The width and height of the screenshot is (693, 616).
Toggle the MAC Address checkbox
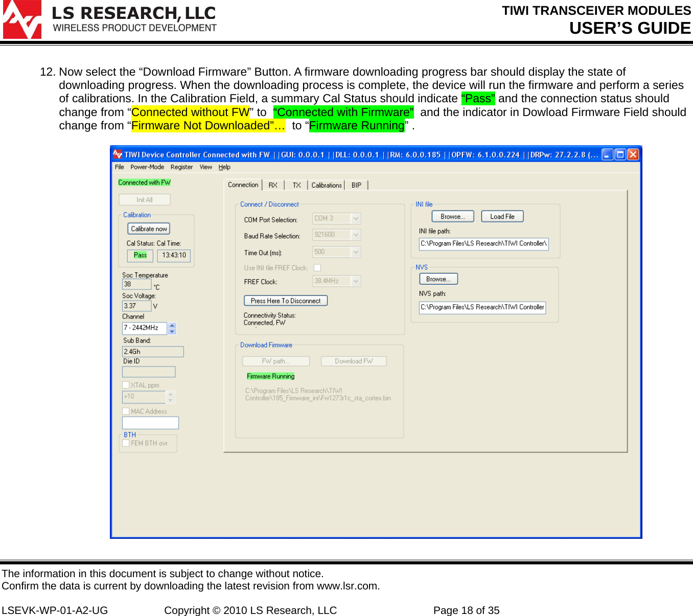(x=126, y=411)
